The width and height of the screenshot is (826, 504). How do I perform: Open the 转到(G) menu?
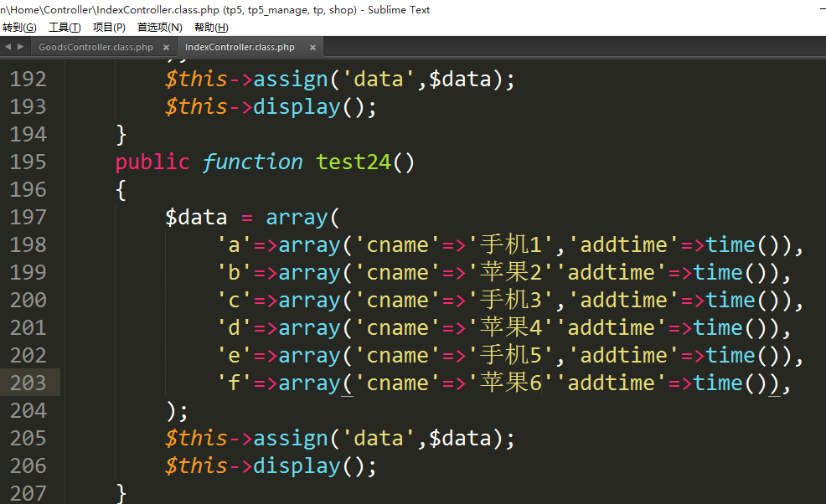19,28
